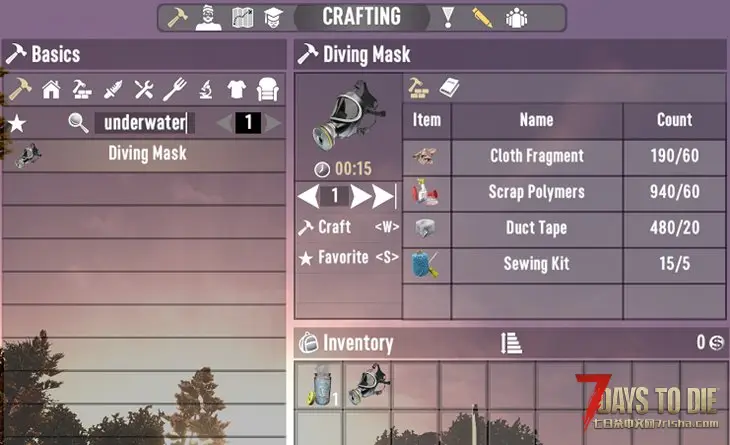This screenshot has width=730, height=445.
Task: Open the players group icon tab
Action: 516,18
